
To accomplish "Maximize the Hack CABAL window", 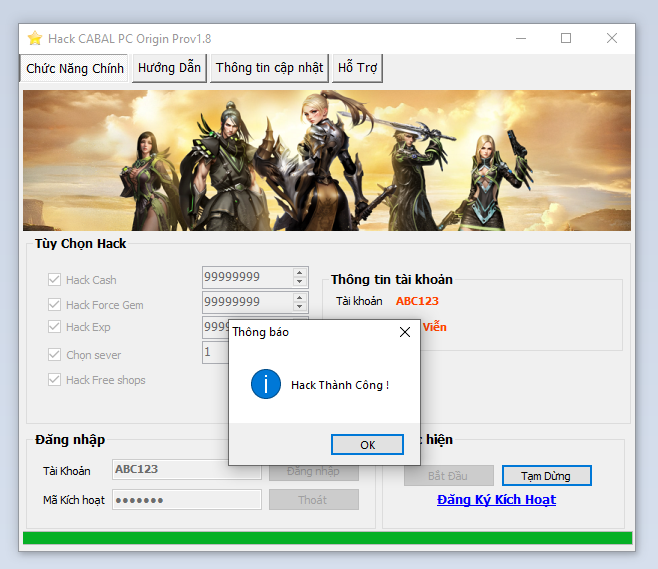I will click(x=566, y=38).
